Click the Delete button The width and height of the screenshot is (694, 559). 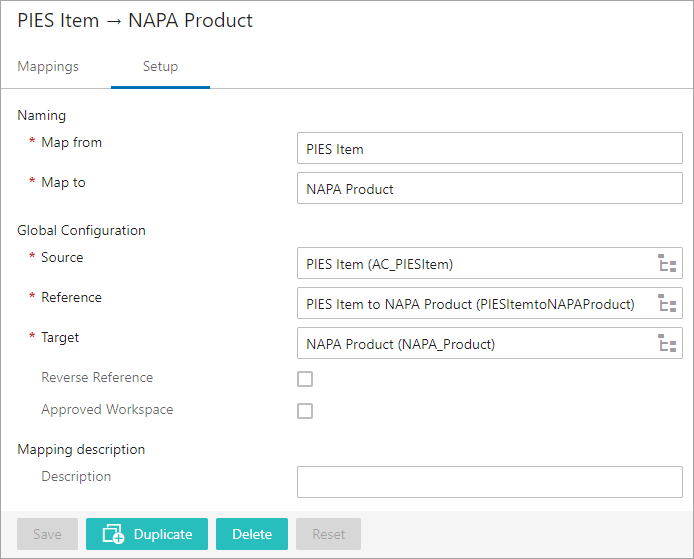(x=252, y=534)
